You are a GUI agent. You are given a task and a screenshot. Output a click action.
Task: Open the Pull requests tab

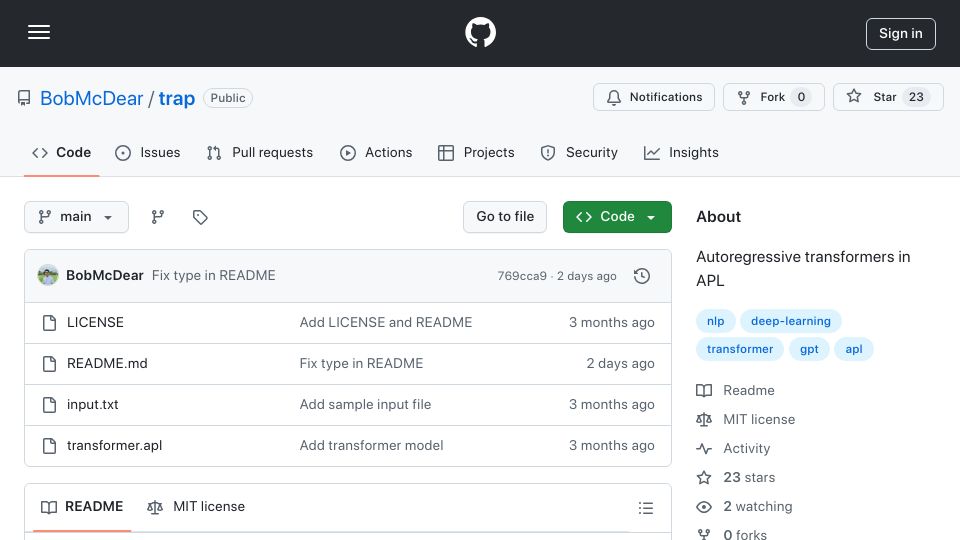coord(260,152)
